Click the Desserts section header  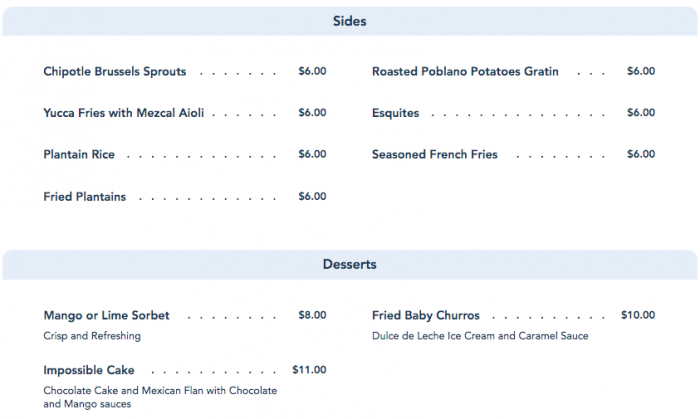pyautogui.click(x=349, y=265)
